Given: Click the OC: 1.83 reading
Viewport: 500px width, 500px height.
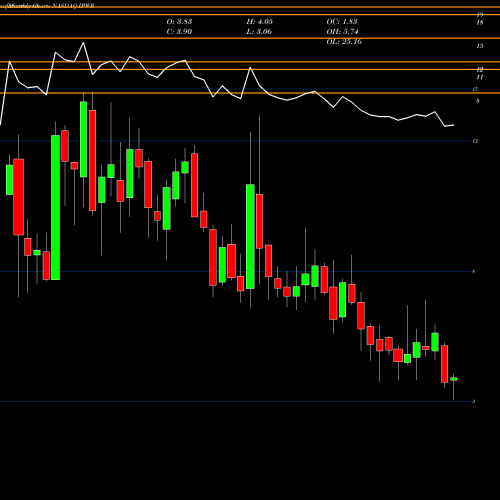Looking at the screenshot, I should 342,22.
